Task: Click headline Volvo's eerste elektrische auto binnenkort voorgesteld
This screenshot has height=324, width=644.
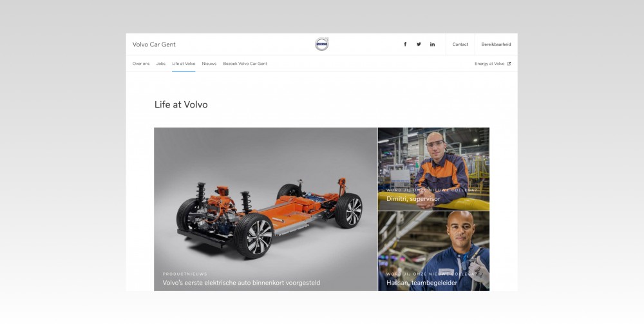Action: click(241, 283)
